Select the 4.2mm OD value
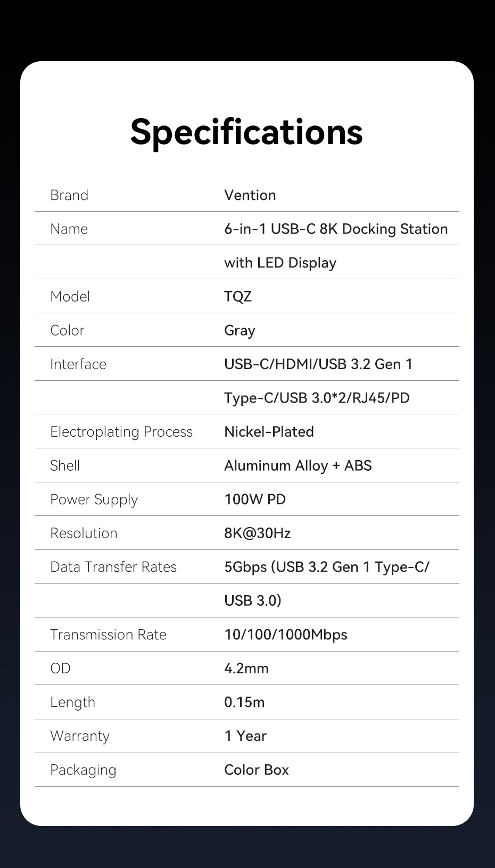 pyautogui.click(x=246, y=669)
